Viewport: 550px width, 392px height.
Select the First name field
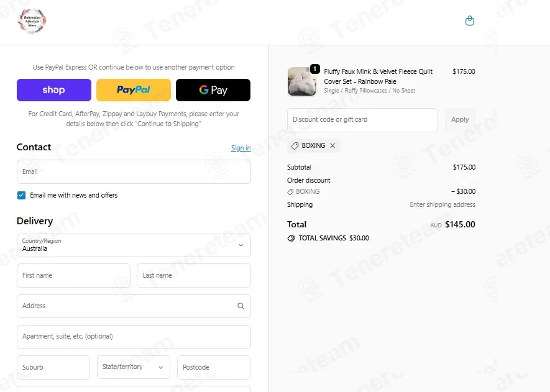[74, 276]
